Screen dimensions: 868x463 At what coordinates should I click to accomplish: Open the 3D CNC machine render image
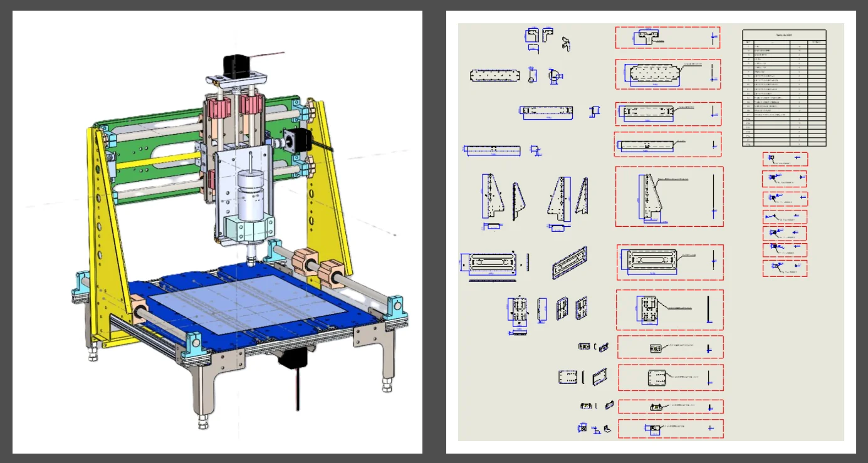(x=217, y=232)
